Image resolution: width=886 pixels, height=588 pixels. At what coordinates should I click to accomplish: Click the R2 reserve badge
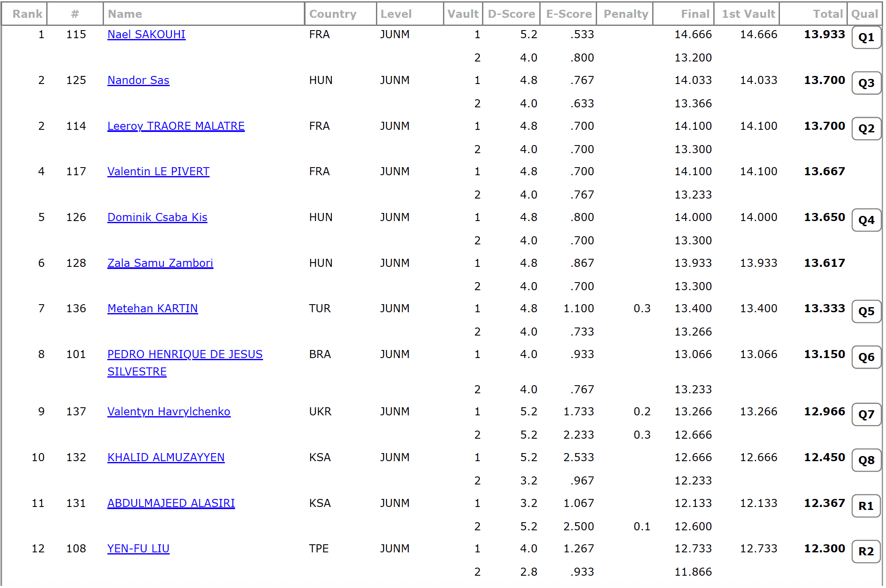(866, 552)
